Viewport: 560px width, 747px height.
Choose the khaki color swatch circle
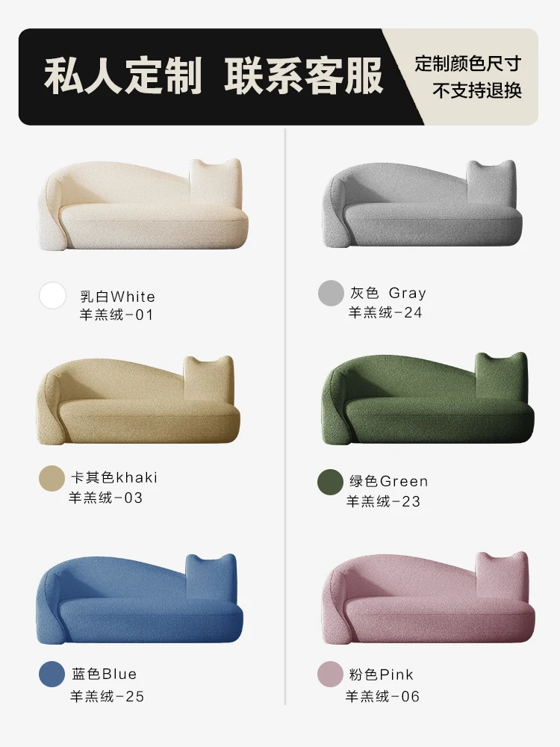[x=52, y=478]
